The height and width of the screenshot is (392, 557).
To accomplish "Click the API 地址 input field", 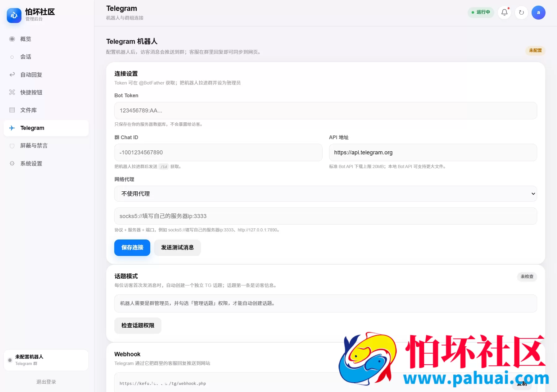I will (x=433, y=153).
